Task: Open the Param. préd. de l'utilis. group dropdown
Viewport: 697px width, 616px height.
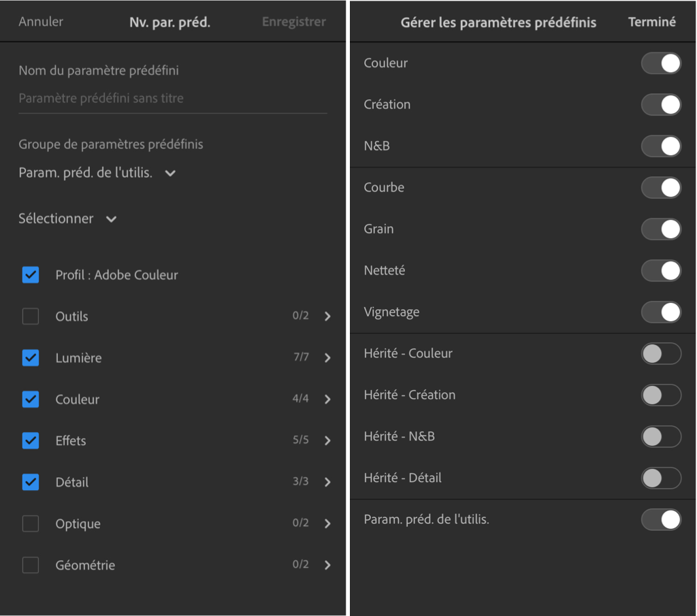Action: point(97,172)
